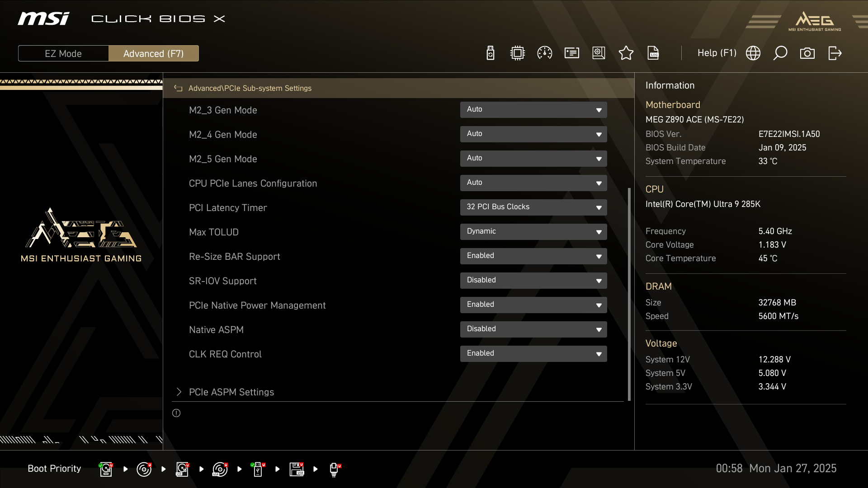The height and width of the screenshot is (488, 868).
Task: Open the LOG file icon
Action: [x=653, y=53]
